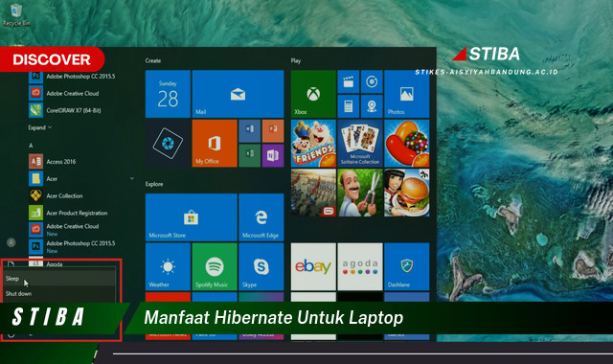Expand the Acer folder chevron

[132, 179]
